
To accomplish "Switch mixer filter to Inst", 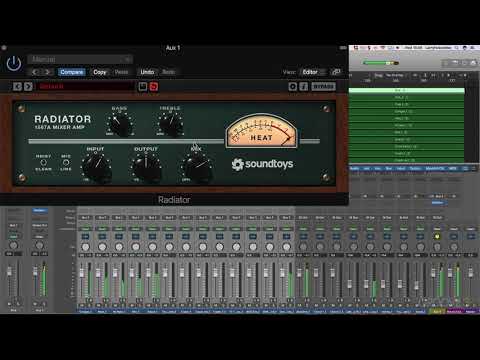I will [x=366, y=169].
